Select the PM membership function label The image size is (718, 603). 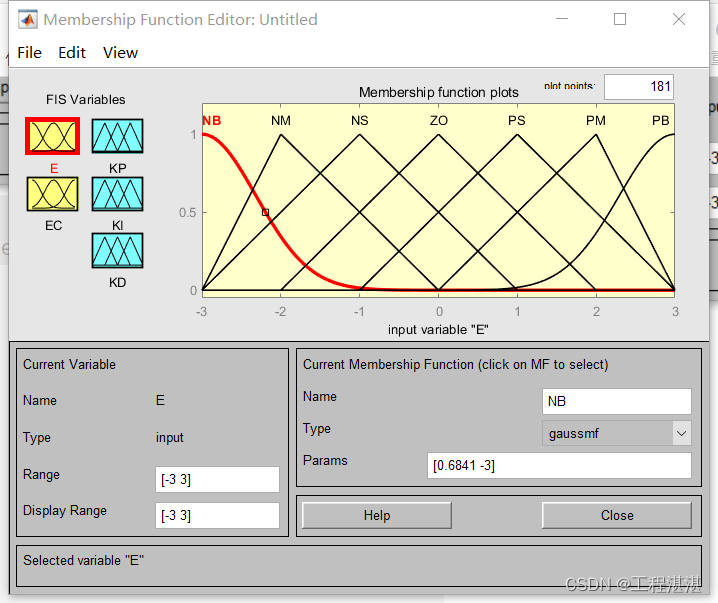tap(596, 120)
